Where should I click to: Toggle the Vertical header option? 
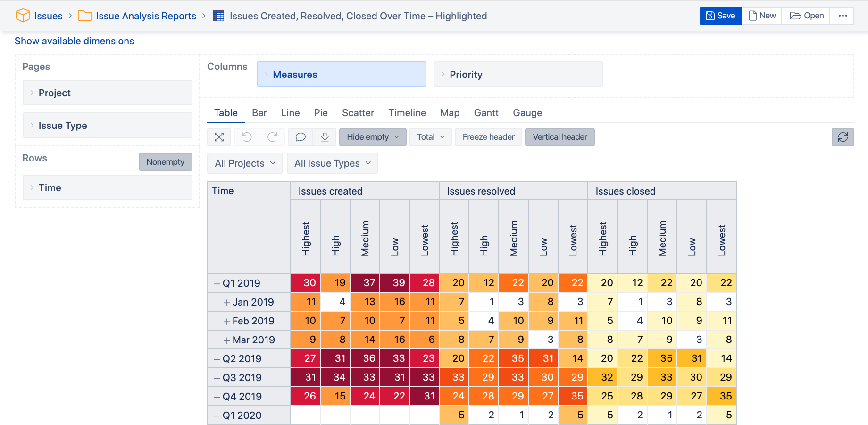point(559,137)
